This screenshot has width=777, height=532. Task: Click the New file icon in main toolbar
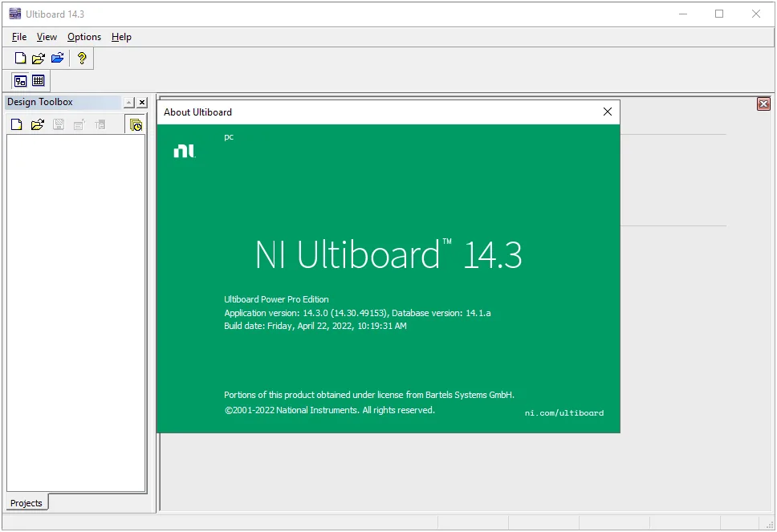20,59
